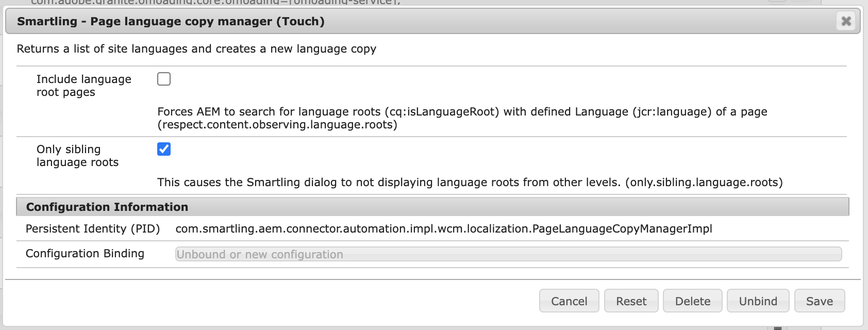Unbind the configuration

tap(758, 301)
